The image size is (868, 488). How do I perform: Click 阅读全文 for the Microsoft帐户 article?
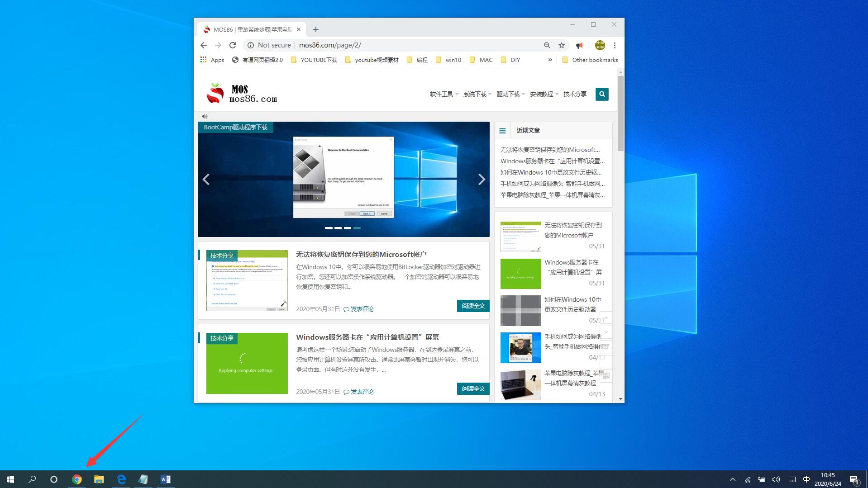tap(473, 306)
